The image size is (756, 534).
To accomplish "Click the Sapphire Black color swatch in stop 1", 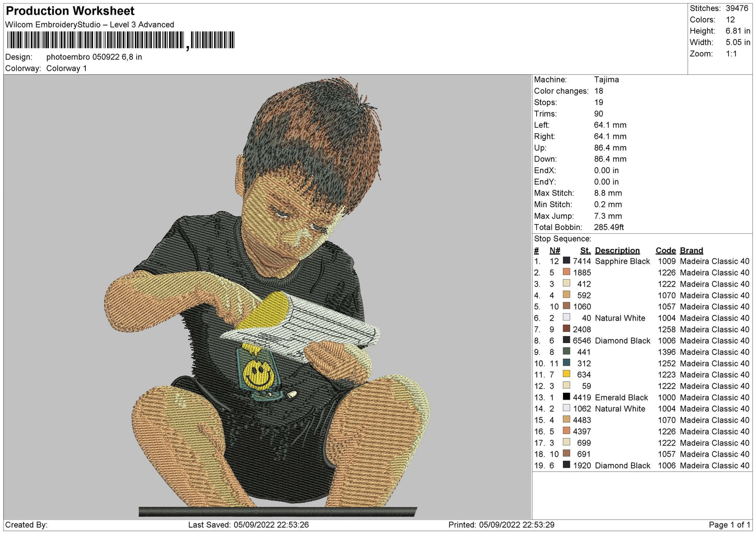I will (x=566, y=260).
